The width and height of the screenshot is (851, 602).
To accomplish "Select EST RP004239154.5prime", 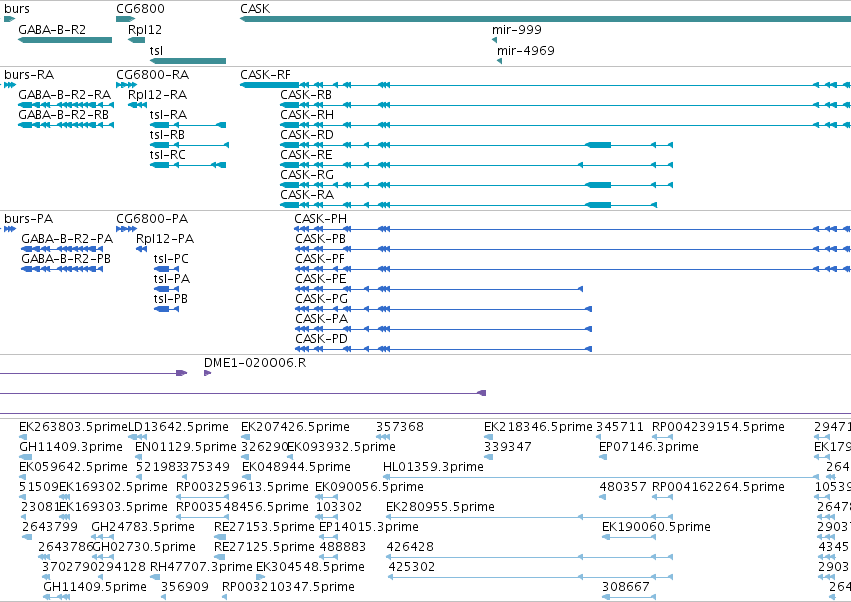I will pyautogui.click(x=718, y=427).
